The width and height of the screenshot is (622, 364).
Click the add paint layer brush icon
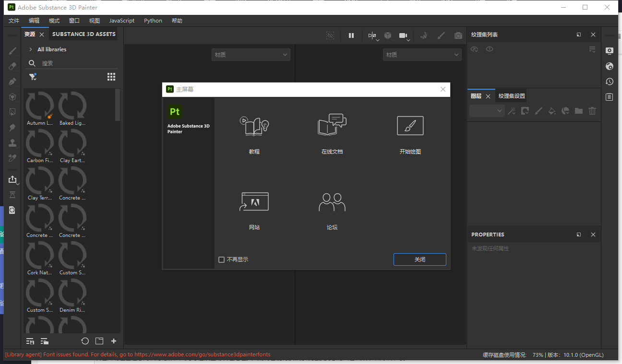pos(538,111)
